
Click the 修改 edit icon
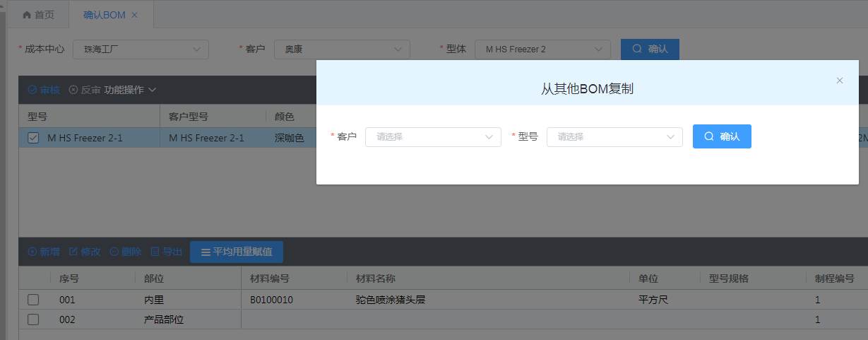click(73, 252)
